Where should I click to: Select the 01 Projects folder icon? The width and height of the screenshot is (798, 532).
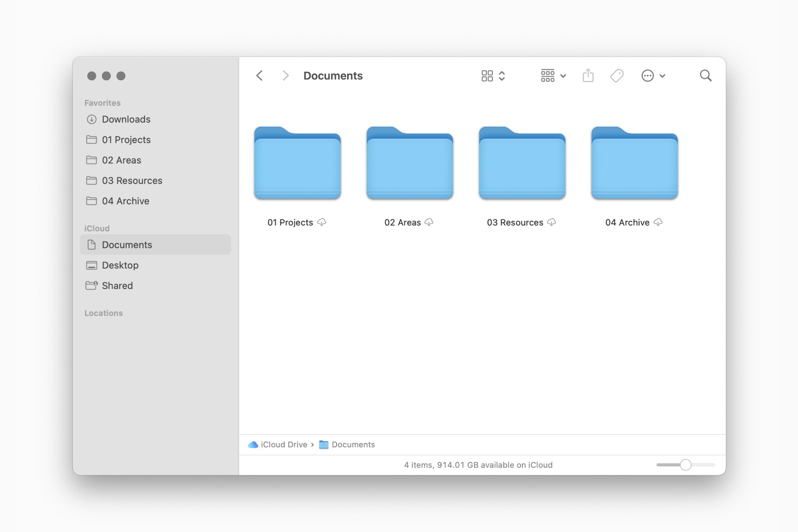(x=297, y=163)
